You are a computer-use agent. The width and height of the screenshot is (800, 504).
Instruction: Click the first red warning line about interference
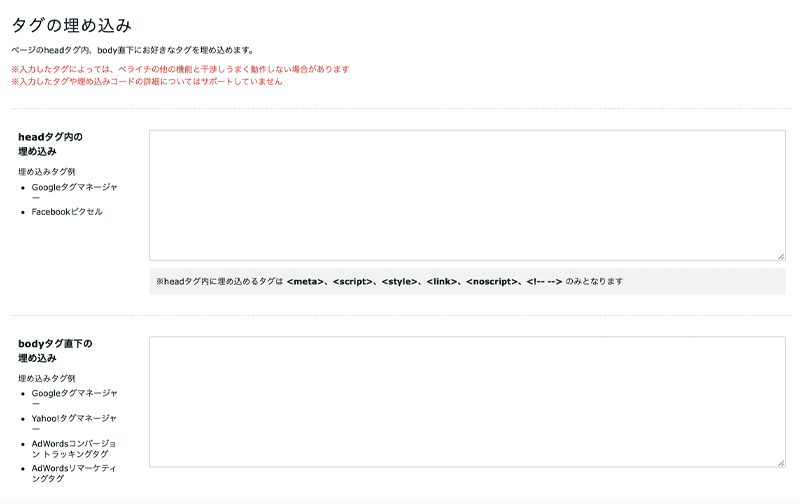(x=180, y=69)
